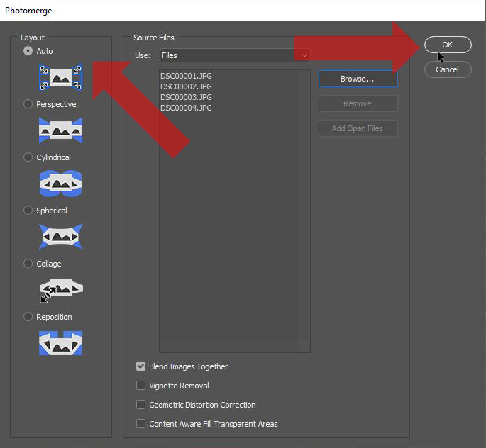Click the Reposition layout thumbnail icon

(x=60, y=343)
